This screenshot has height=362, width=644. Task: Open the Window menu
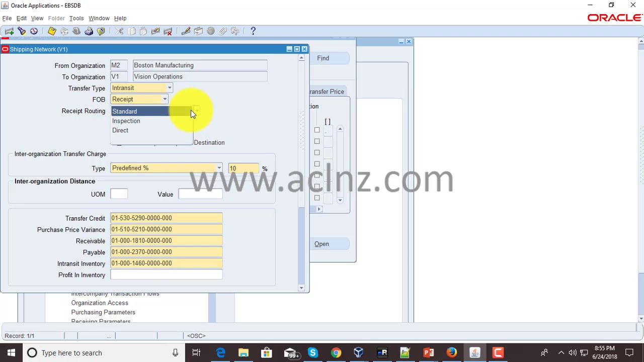click(x=99, y=18)
